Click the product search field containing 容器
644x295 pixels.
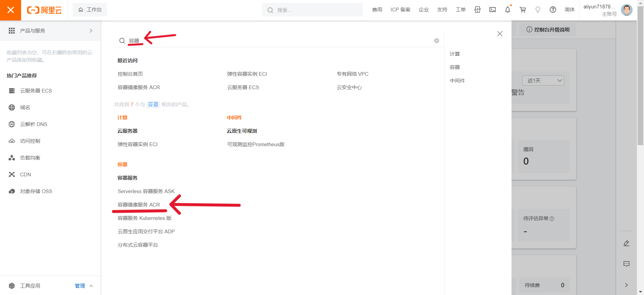click(278, 41)
